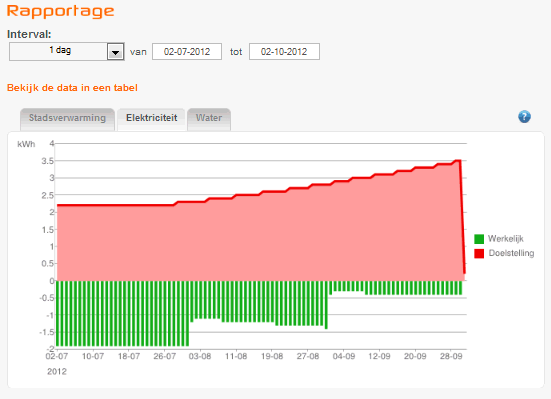Click the red target line's final drop

click(462, 216)
